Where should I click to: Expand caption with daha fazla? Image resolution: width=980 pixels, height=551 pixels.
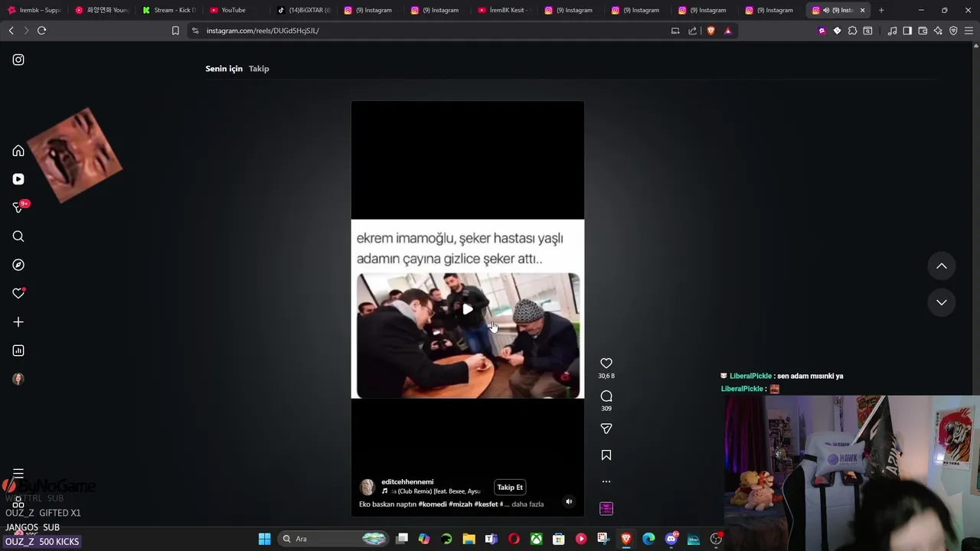tap(528, 504)
